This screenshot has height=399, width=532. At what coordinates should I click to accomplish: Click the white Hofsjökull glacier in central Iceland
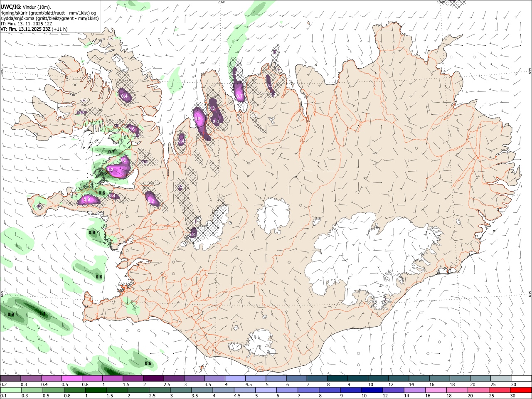pyautogui.click(x=273, y=215)
